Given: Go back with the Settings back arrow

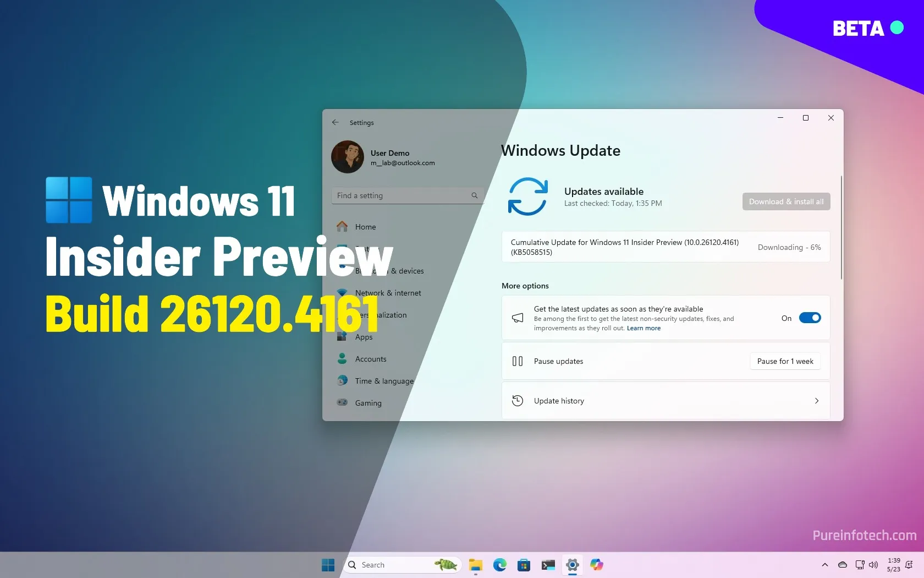Looking at the screenshot, I should pos(335,122).
